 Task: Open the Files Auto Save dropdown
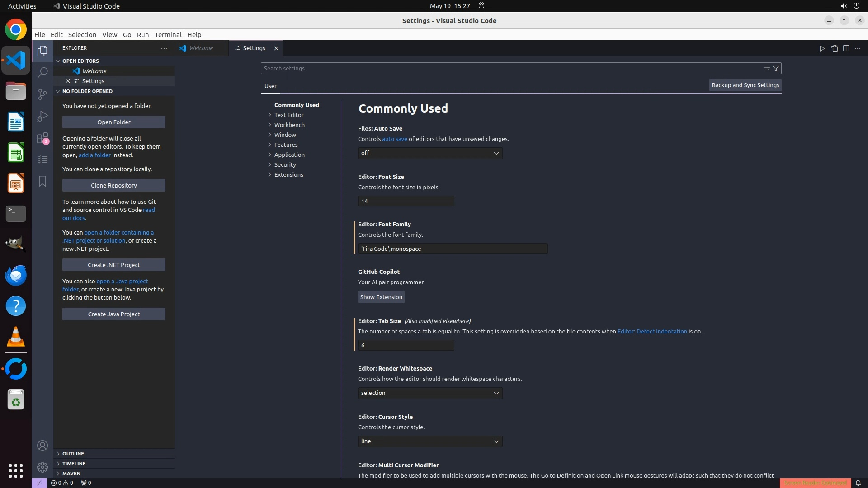pos(430,153)
